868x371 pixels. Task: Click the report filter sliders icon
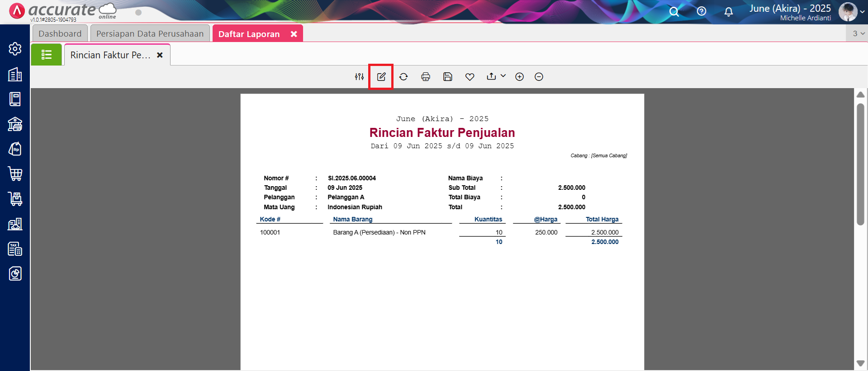point(360,77)
